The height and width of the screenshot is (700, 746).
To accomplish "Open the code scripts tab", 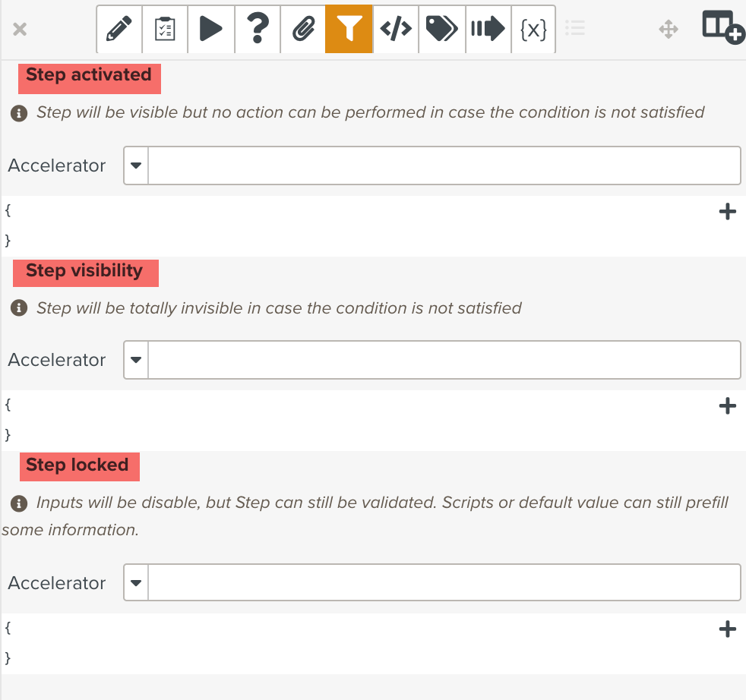I will (395, 30).
